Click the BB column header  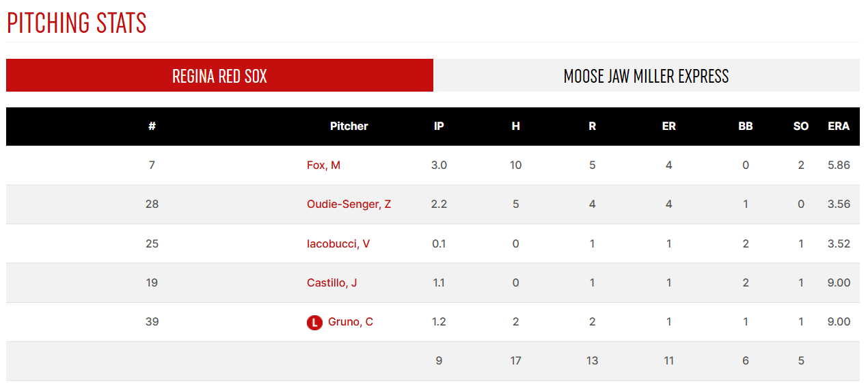(746, 127)
